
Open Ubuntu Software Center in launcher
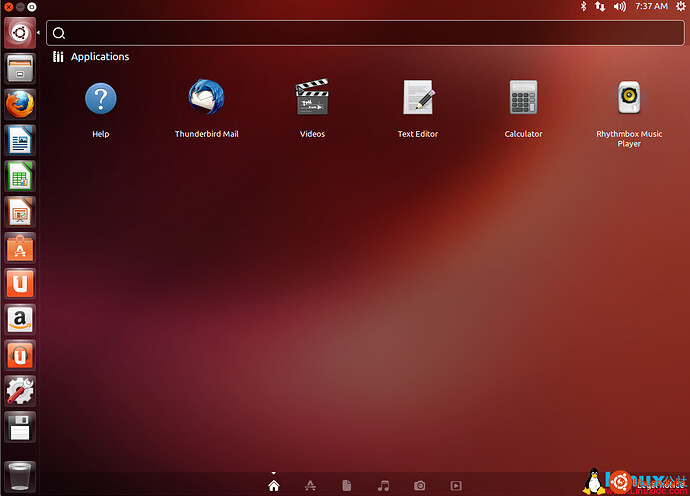point(20,247)
